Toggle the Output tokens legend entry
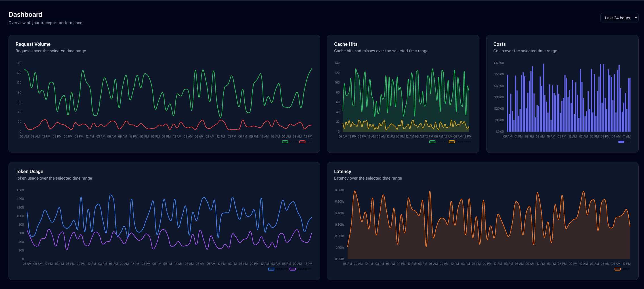This screenshot has width=644, height=289. 301,269
